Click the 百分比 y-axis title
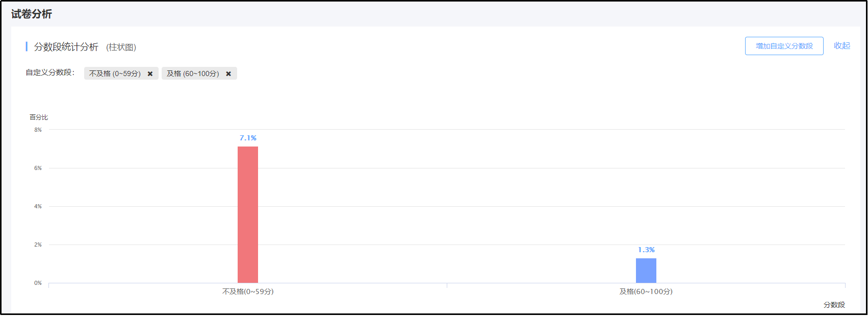This screenshot has width=868, height=316. point(39,117)
